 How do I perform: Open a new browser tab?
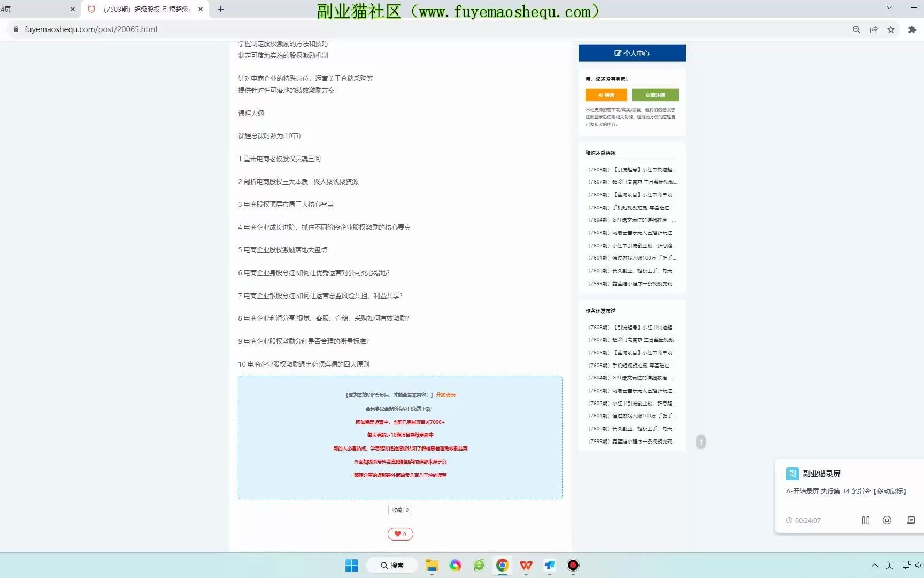[x=221, y=9]
